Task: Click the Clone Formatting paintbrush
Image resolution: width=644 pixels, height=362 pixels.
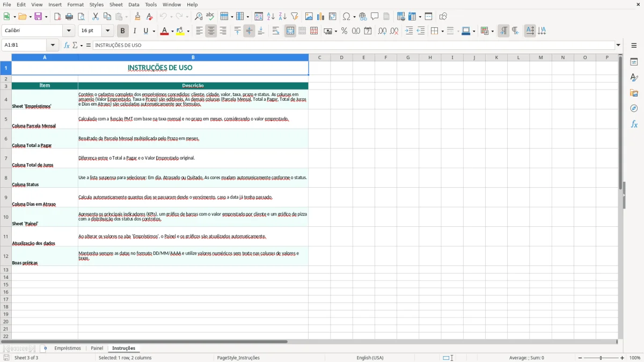Action: pos(137,17)
